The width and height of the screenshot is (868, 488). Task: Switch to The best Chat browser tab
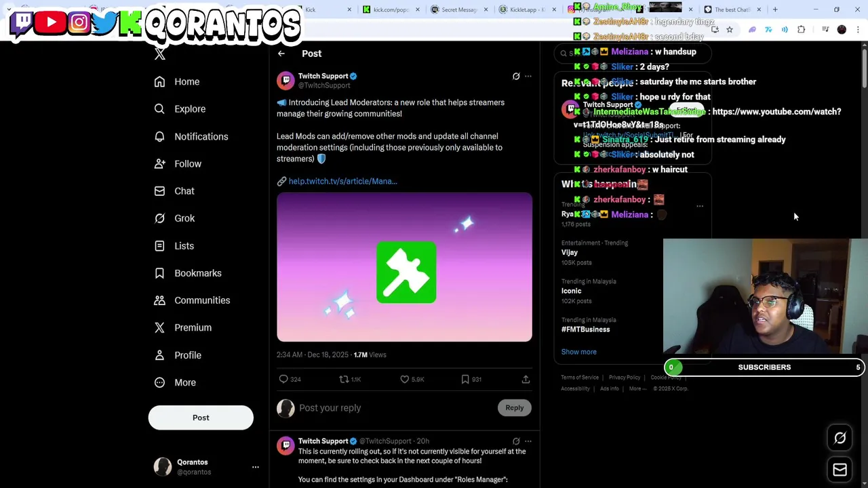point(732,9)
